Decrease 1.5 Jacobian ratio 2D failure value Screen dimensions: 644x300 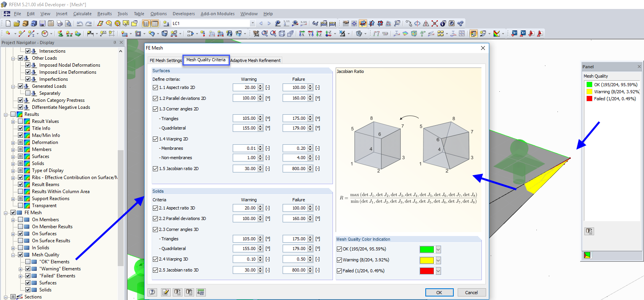pos(310,170)
